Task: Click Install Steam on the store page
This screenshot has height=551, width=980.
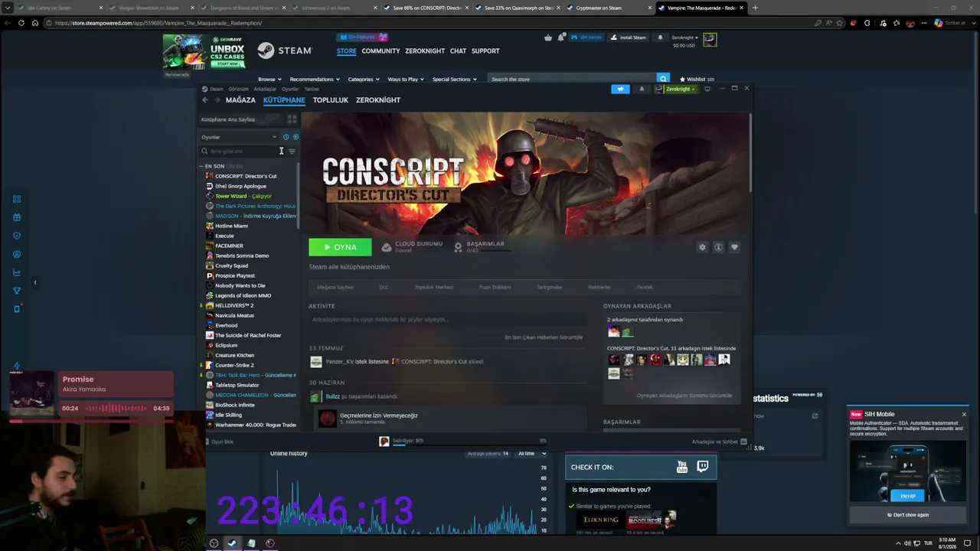Action: (x=629, y=37)
